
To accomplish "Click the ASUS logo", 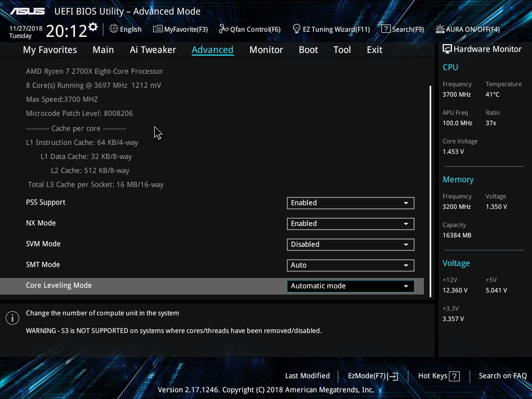I will pyautogui.click(x=28, y=11).
